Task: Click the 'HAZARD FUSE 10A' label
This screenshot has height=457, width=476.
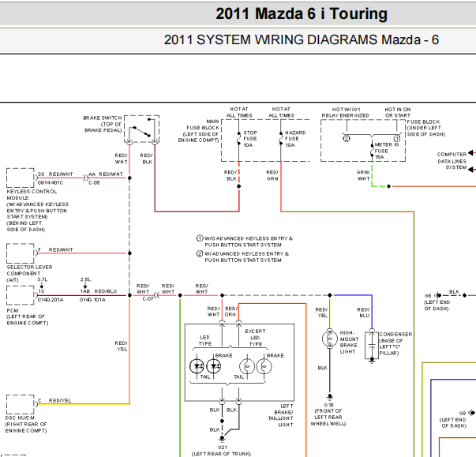Action: click(x=294, y=139)
